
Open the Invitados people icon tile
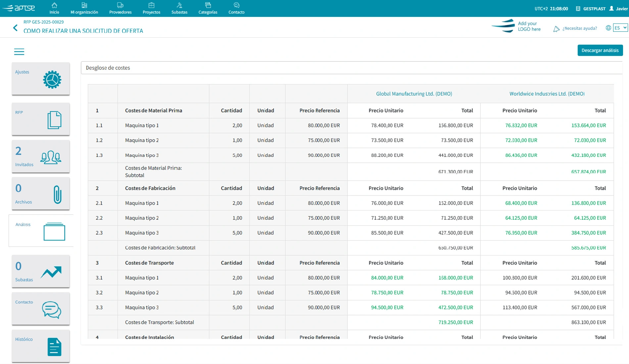pyautogui.click(x=41, y=157)
